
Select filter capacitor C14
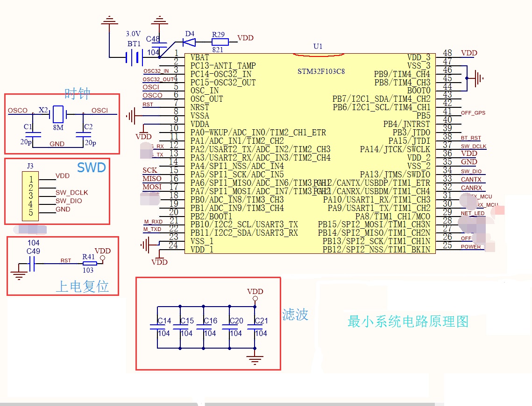click(157, 327)
